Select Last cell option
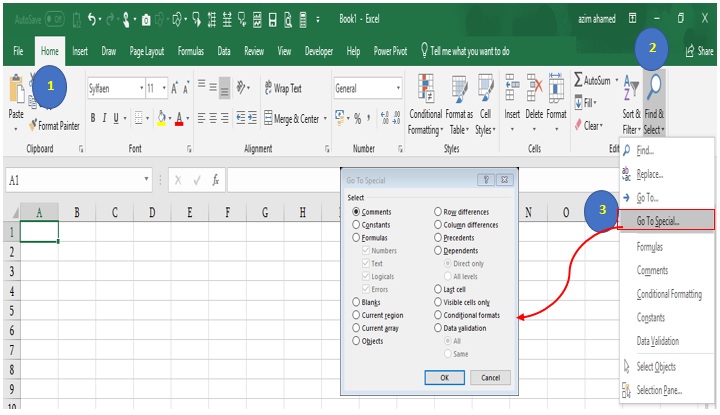Image resolution: width=720 pixels, height=415 pixels. pyautogui.click(x=438, y=289)
